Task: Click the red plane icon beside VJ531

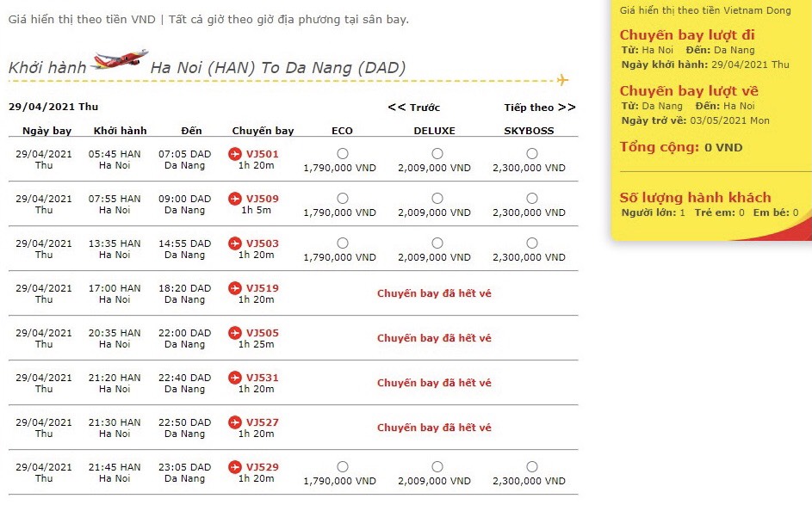Action: [235, 378]
